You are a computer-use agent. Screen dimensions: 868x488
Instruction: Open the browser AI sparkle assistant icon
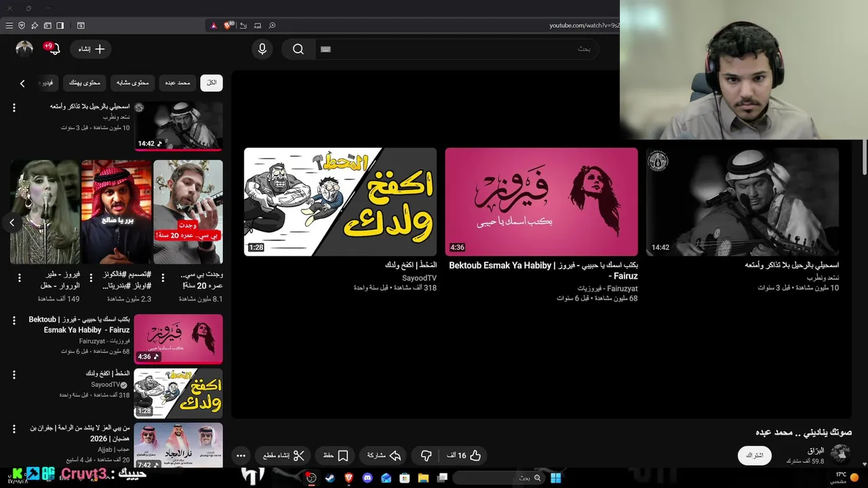point(35,26)
